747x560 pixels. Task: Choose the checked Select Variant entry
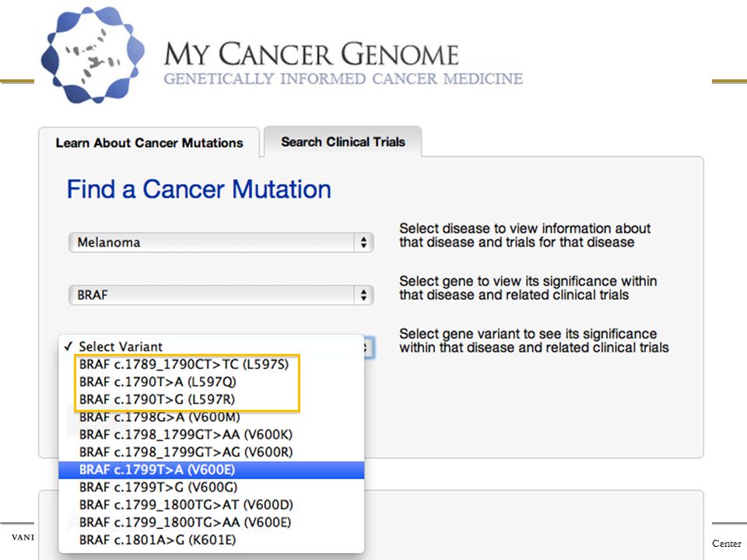click(x=212, y=347)
